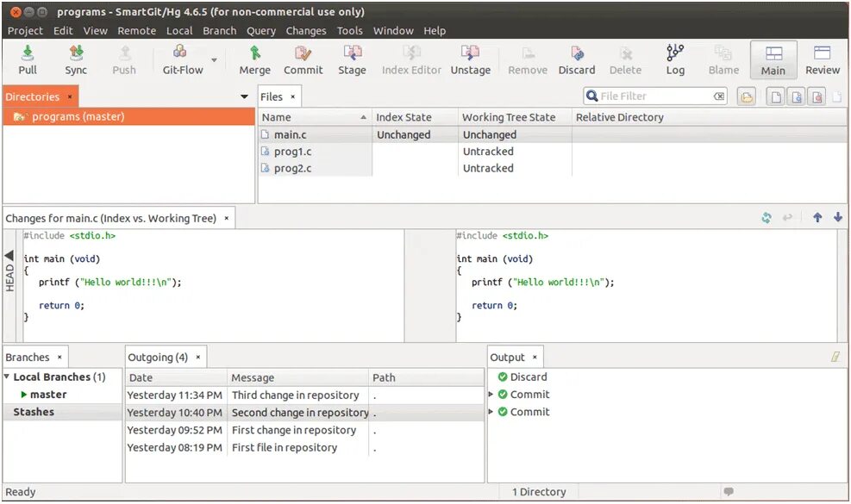Screen dimensions: 851x504
Task: Select the Files tab
Action: (272, 96)
